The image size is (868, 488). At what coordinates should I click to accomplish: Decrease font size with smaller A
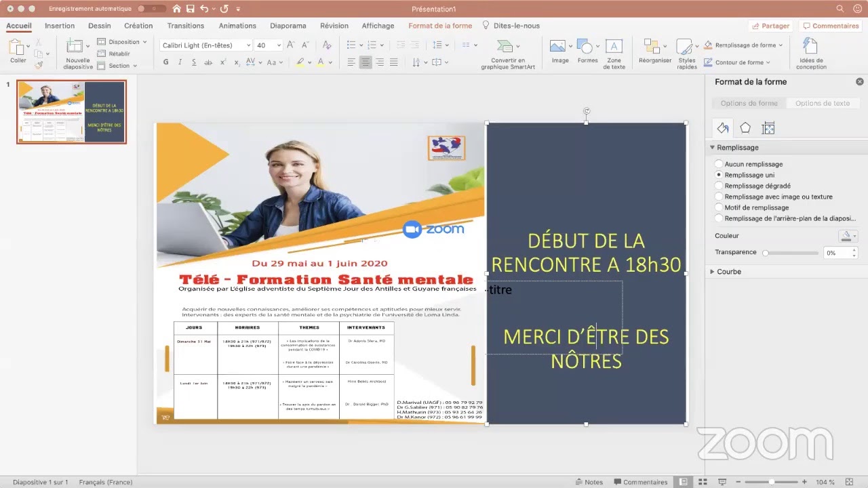click(x=304, y=45)
